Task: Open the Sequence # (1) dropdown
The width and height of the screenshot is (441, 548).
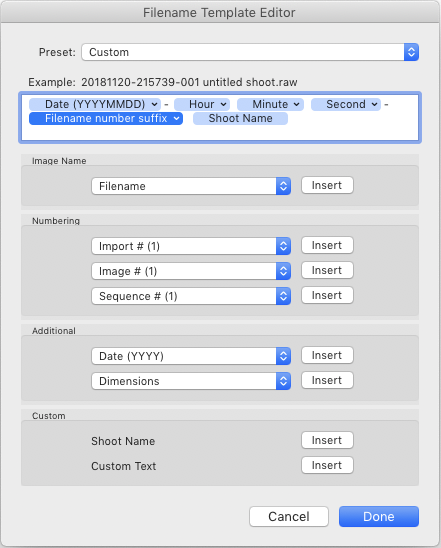Action: [x=191, y=296]
